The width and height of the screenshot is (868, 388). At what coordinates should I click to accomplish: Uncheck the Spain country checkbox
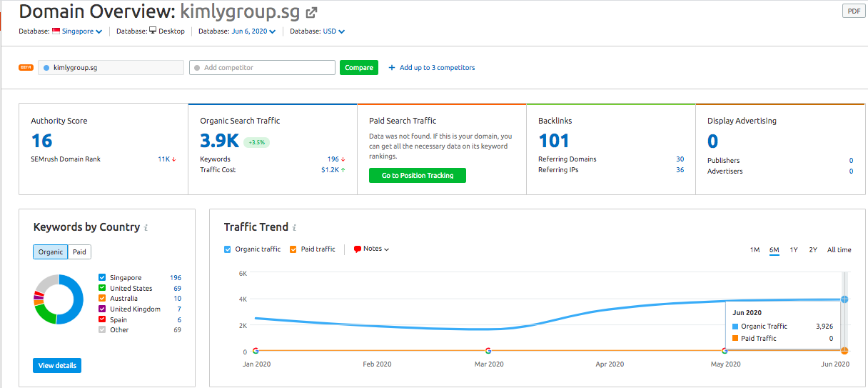[102, 319]
